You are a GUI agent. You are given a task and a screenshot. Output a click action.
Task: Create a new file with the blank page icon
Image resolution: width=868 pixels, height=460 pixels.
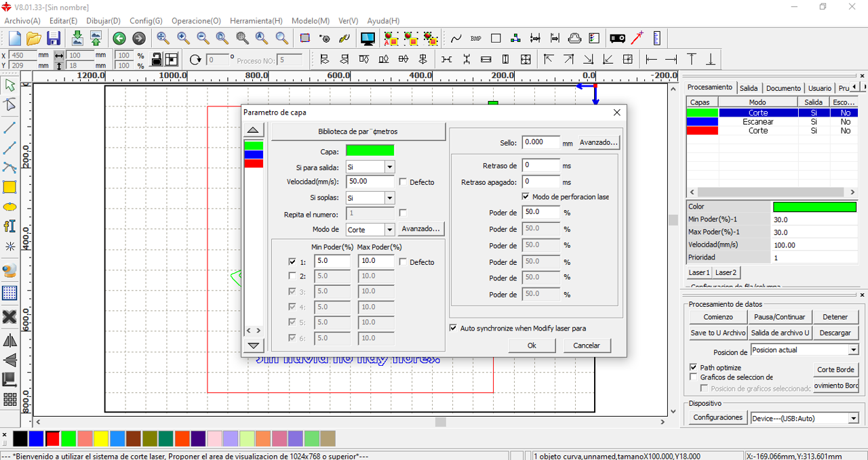(x=14, y=39)
